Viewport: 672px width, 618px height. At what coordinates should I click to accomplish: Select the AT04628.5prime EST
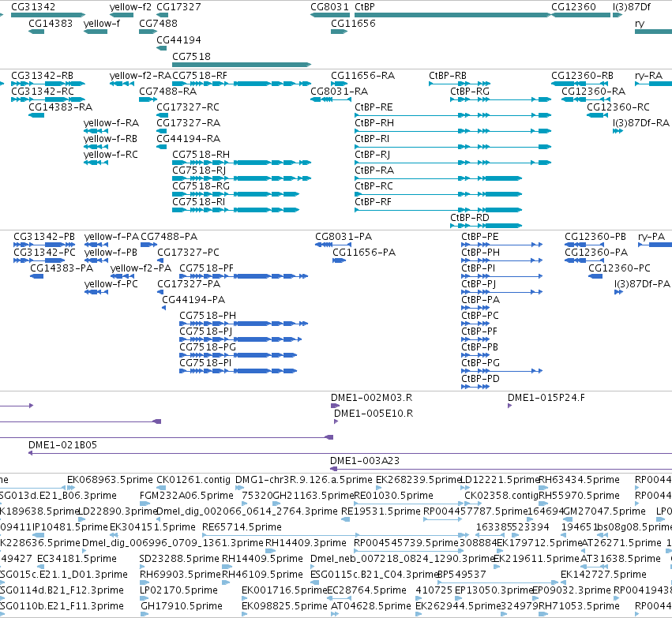tap(335, 614)
